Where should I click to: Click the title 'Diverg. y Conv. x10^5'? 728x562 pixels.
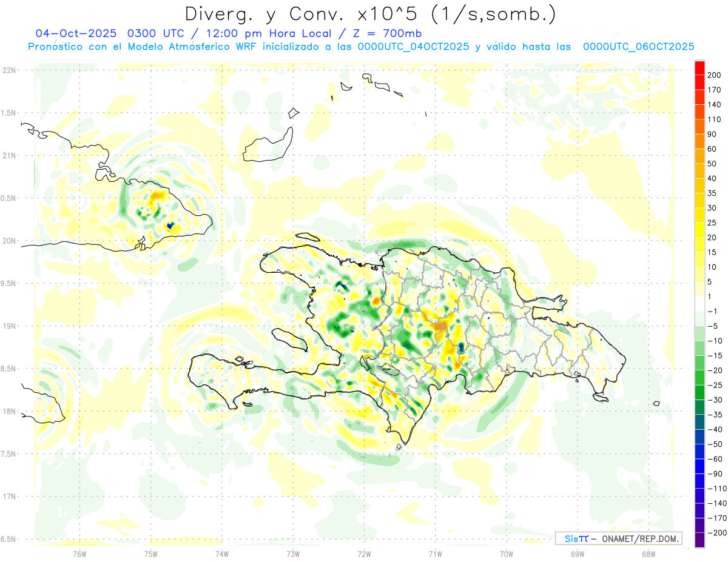click(x=300, y=14)
